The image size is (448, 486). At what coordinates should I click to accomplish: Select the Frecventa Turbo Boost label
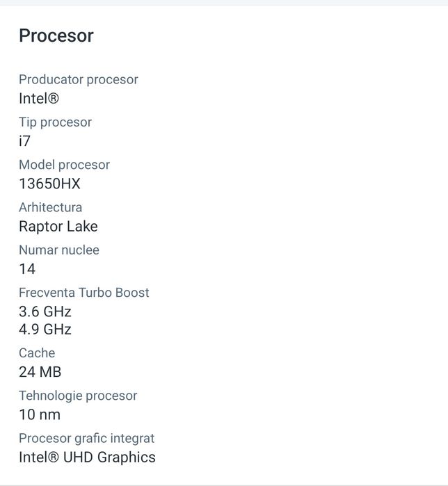84,293
